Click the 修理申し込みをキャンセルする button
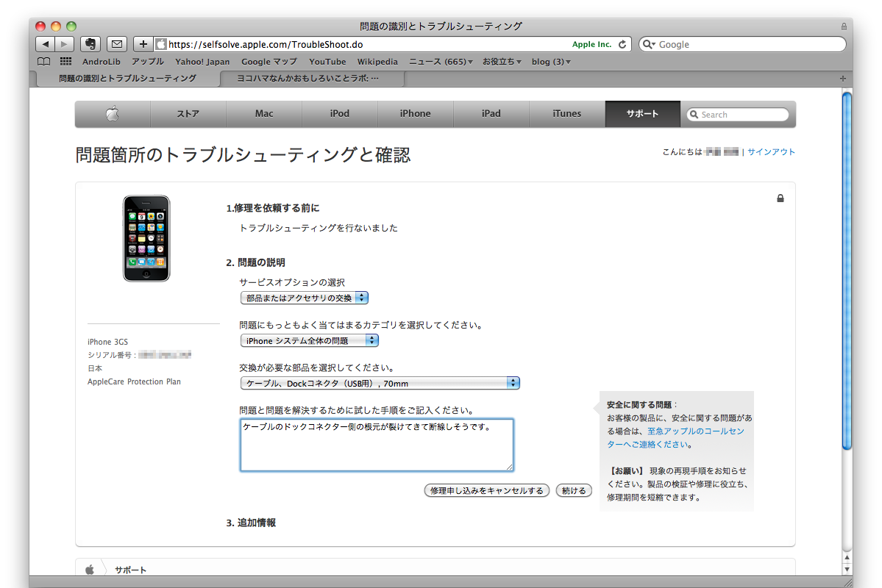 click(486, 491)
